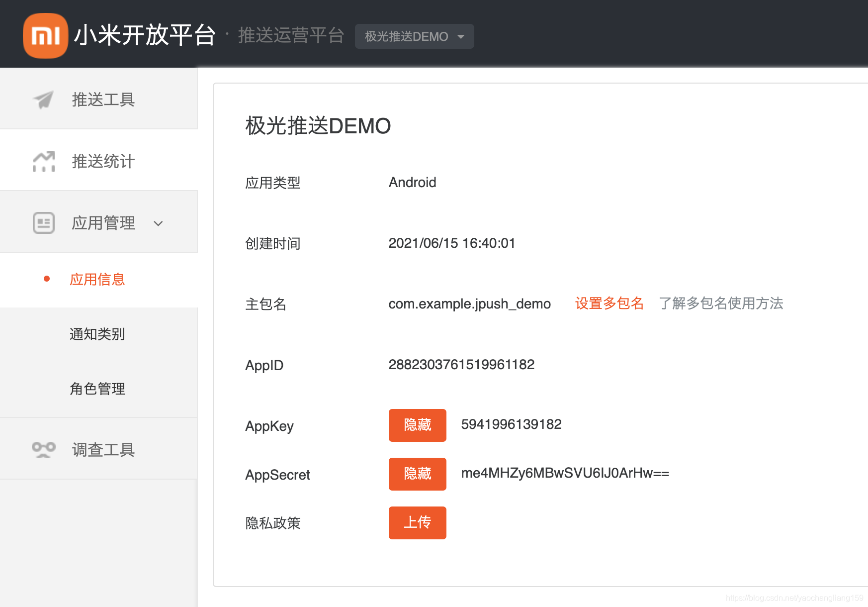Click the glasses icon beside 调查工具

click(44, 449)
